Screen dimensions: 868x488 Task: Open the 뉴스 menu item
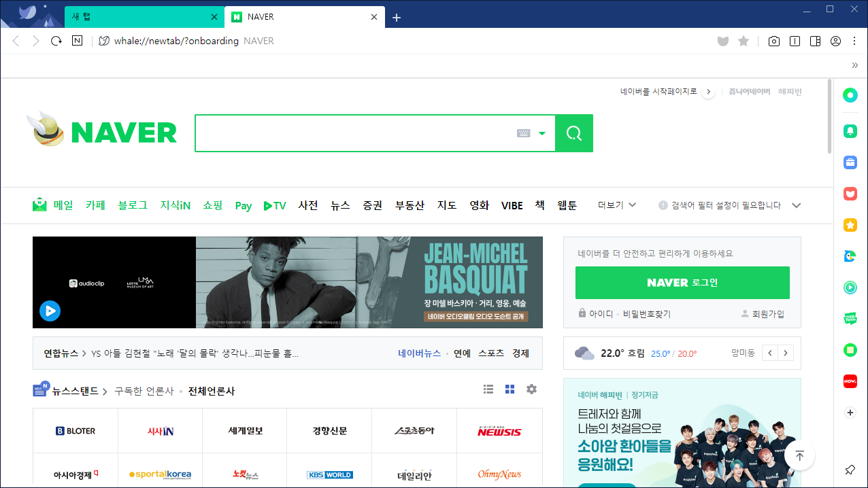[340, 205]
